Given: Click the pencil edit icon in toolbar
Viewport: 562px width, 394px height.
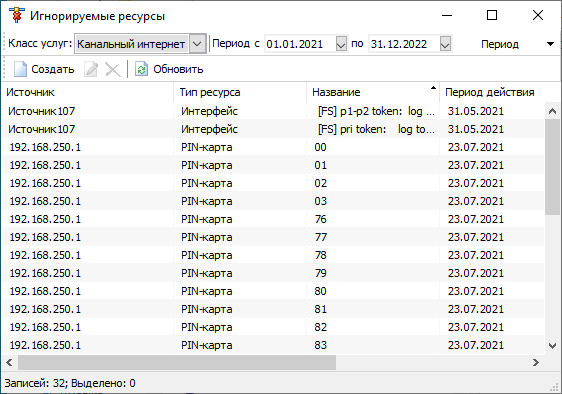Looking at the screenshot, I should 91,69.
